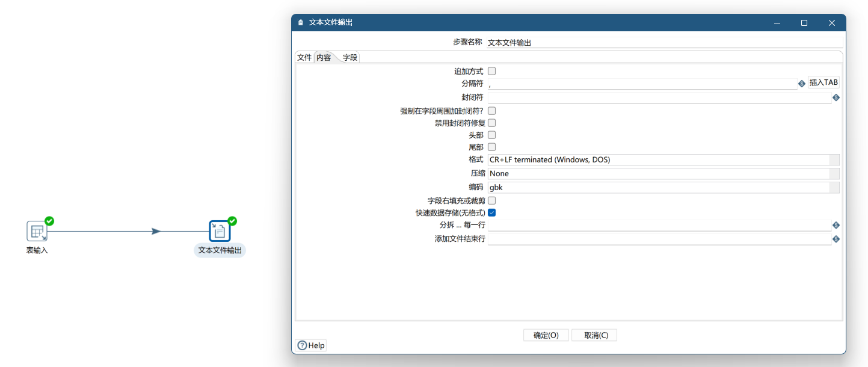Click the Help question mark icon
This screenshot has width=868, height=367.
tap(302, 345)
